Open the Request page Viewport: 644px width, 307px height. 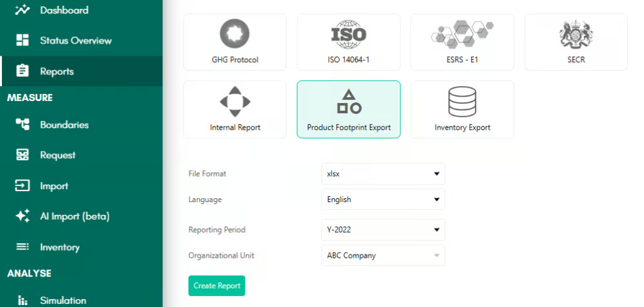58,155
